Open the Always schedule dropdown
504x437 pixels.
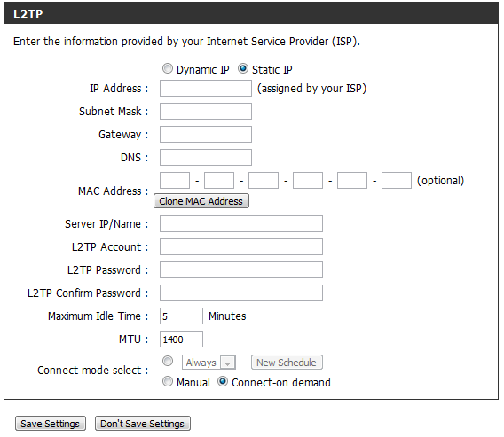coord(209,363)
